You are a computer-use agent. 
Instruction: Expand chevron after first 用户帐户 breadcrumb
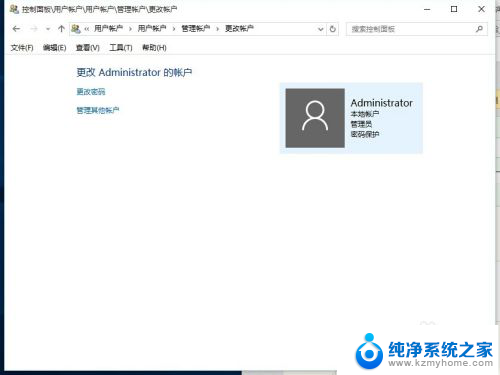(x=130, y=29)
